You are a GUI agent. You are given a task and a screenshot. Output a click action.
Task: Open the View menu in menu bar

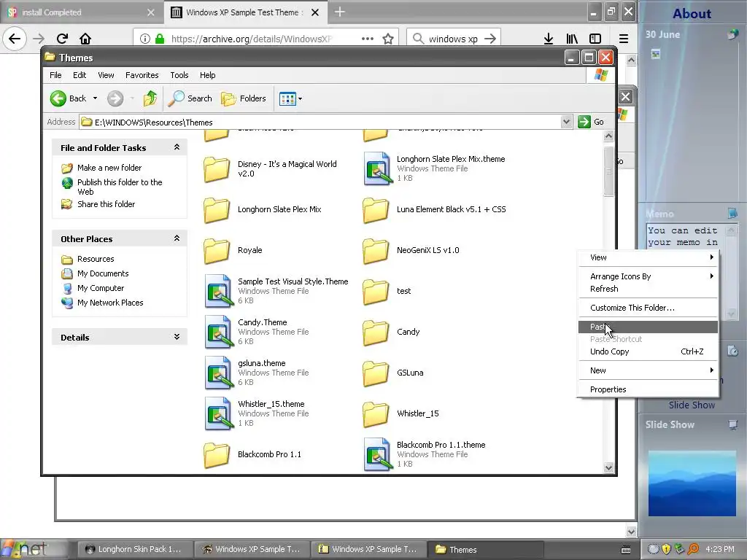pos(106,75)
